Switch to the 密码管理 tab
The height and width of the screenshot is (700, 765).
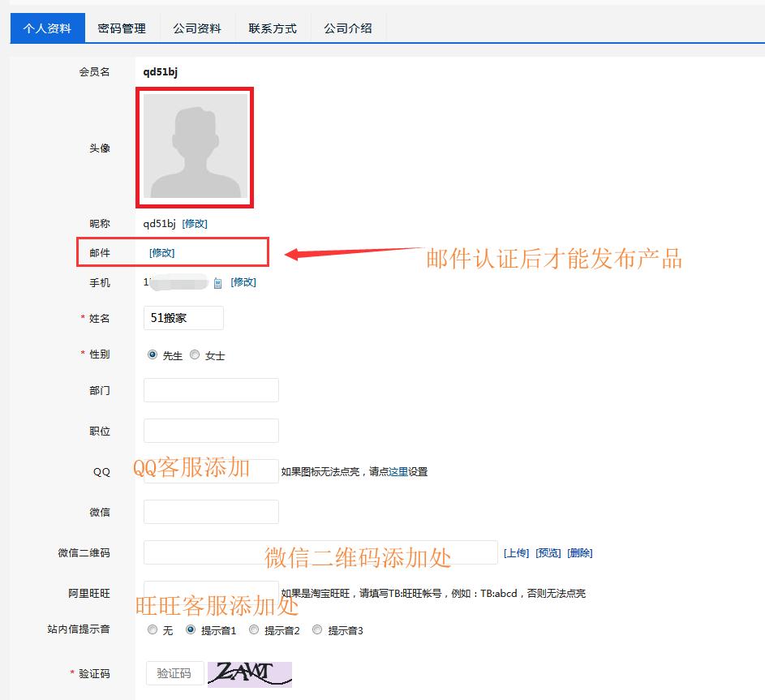120,27
